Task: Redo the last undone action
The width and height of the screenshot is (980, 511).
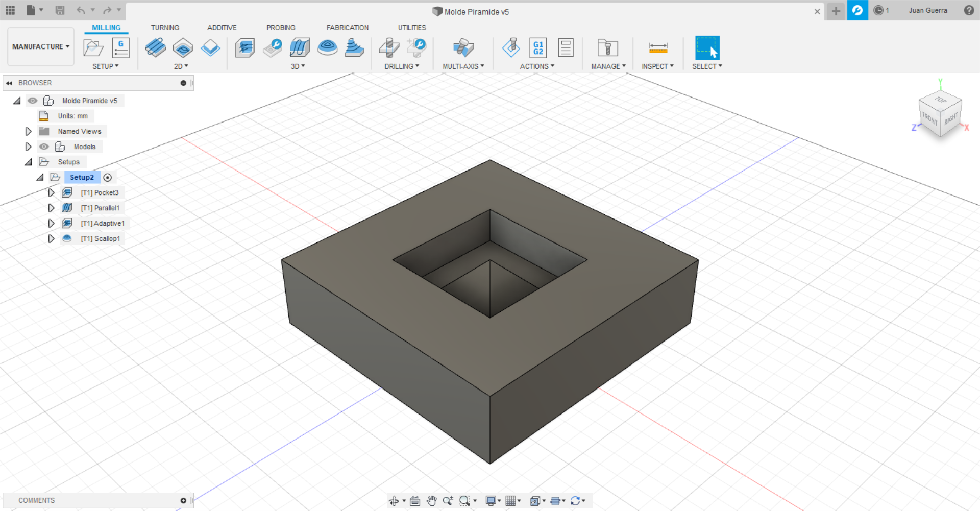Action: click(x=107, y=10)
